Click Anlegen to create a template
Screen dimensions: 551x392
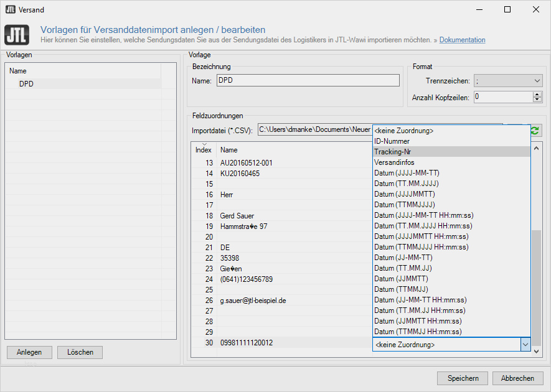(29, 352)
